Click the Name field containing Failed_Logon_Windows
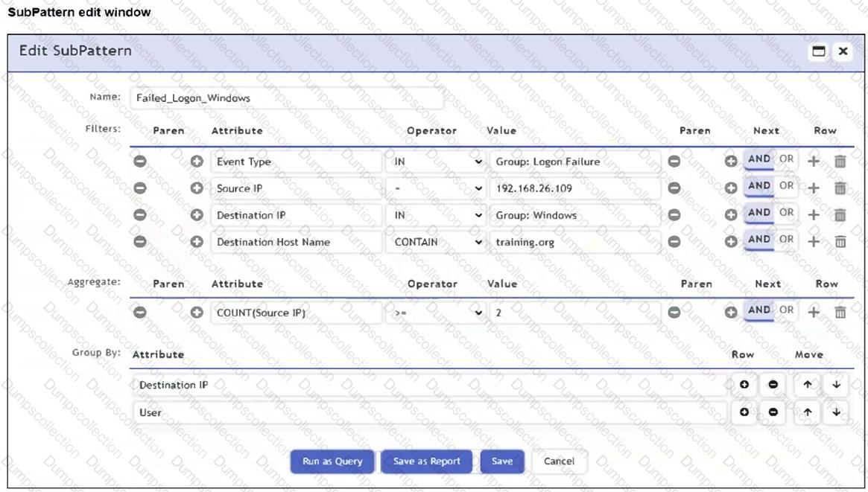 click(286, 98)
